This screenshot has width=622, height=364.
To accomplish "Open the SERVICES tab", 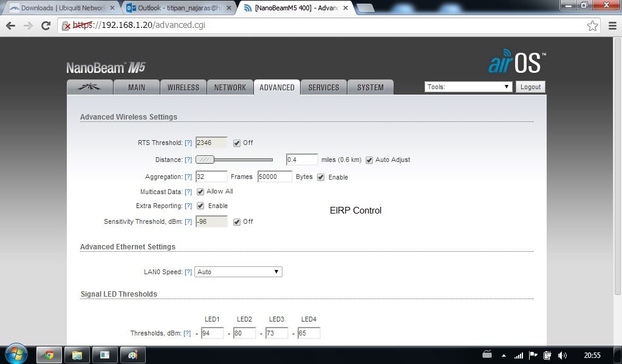I will (323, 87).
